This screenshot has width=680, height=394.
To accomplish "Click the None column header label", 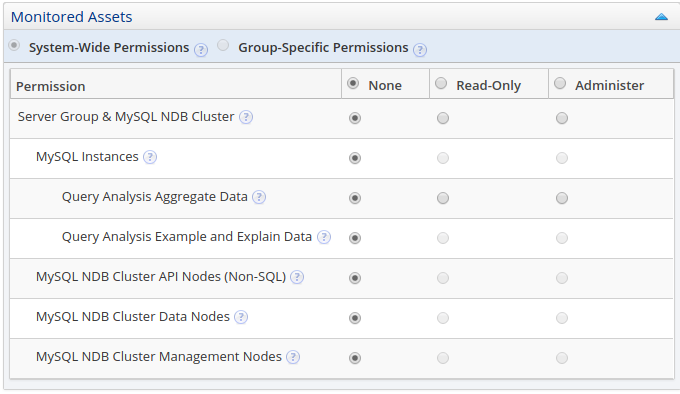I will tap(385, 85).
